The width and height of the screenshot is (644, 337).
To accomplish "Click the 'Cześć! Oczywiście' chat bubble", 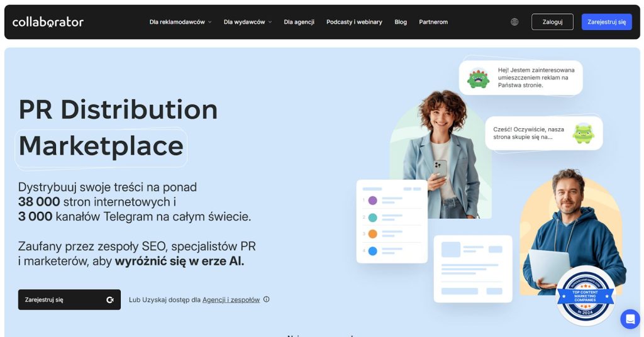I will point(544,133).
